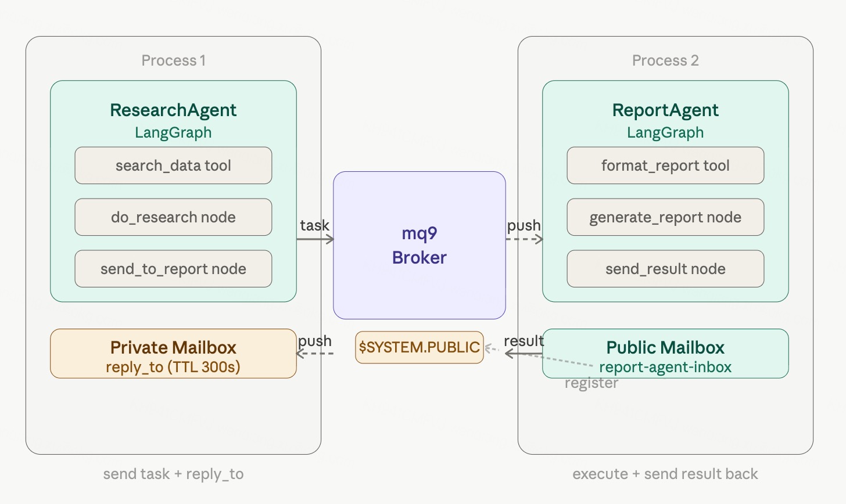Screen dimensions: 846x504
Task: Select the $SYSTEM.PUBLIC box
Action: (419, 347)
